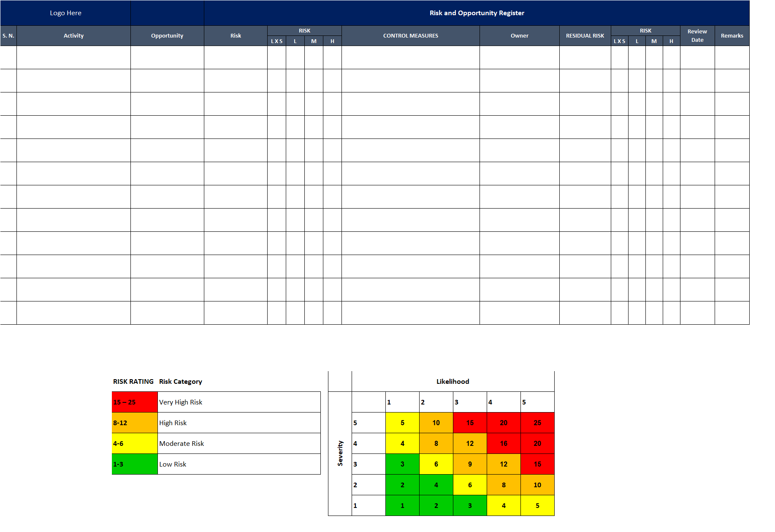The width and height of the screenshot is (775, 532).
Task: Click the 'Logo Here' placeholder cell
Action: click(65, 13)
